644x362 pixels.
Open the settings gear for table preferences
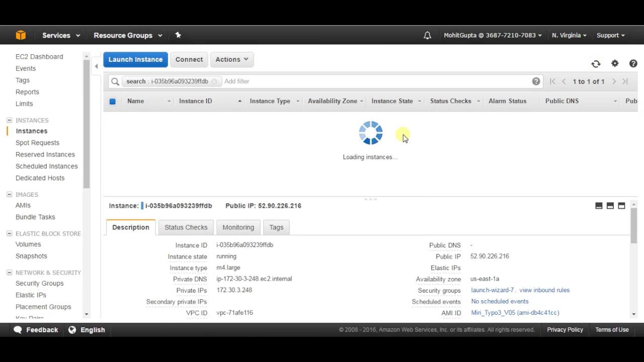615,63
